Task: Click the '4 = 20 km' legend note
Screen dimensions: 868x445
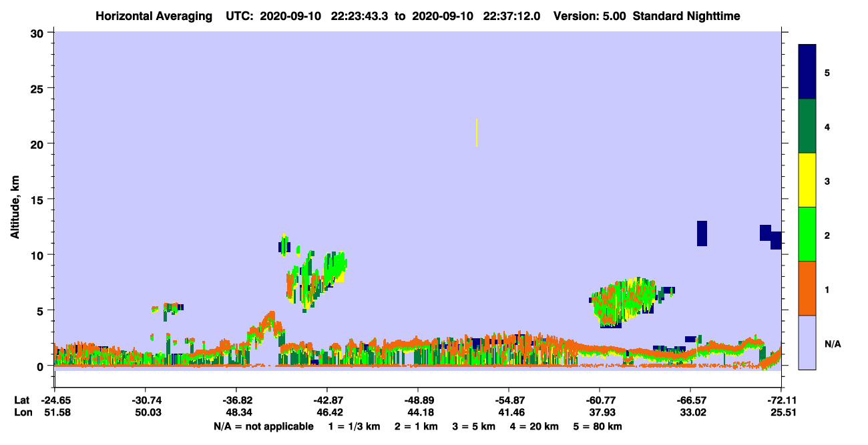Action: 533,426
